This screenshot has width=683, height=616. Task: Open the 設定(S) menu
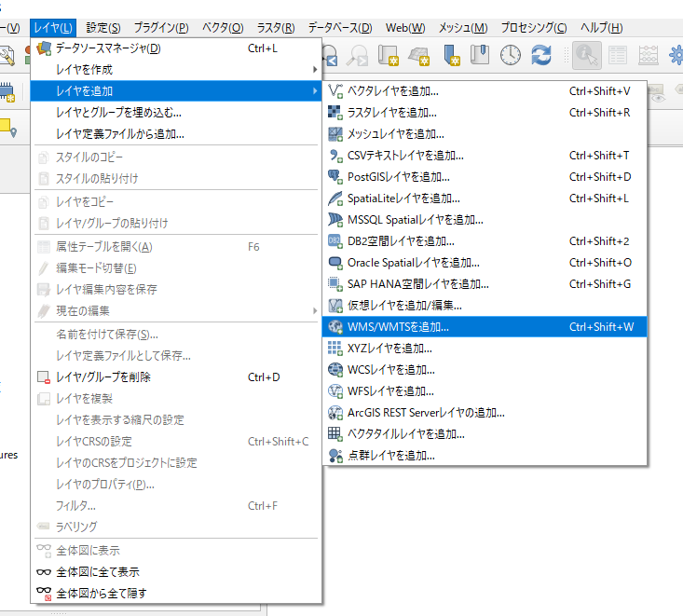(103, 28)
